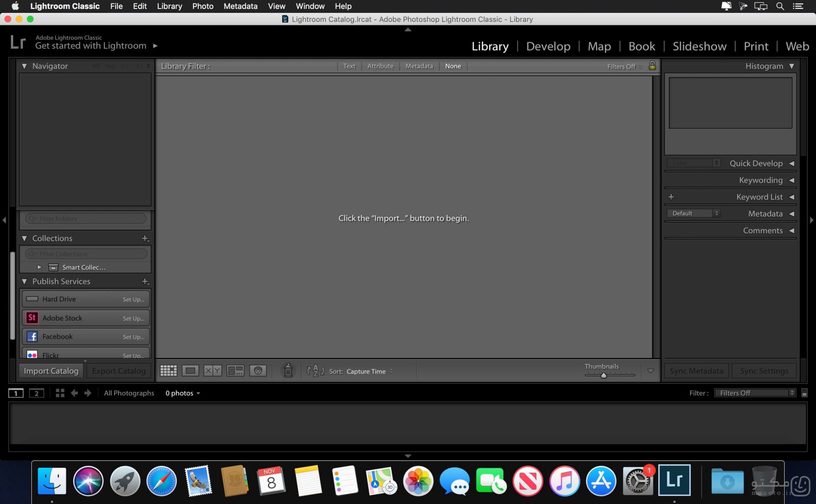Viewport: 816px width, 504px height.
Task: Hide the left panel group arrow
Action: pyautogui.click(x=4, y=220)
